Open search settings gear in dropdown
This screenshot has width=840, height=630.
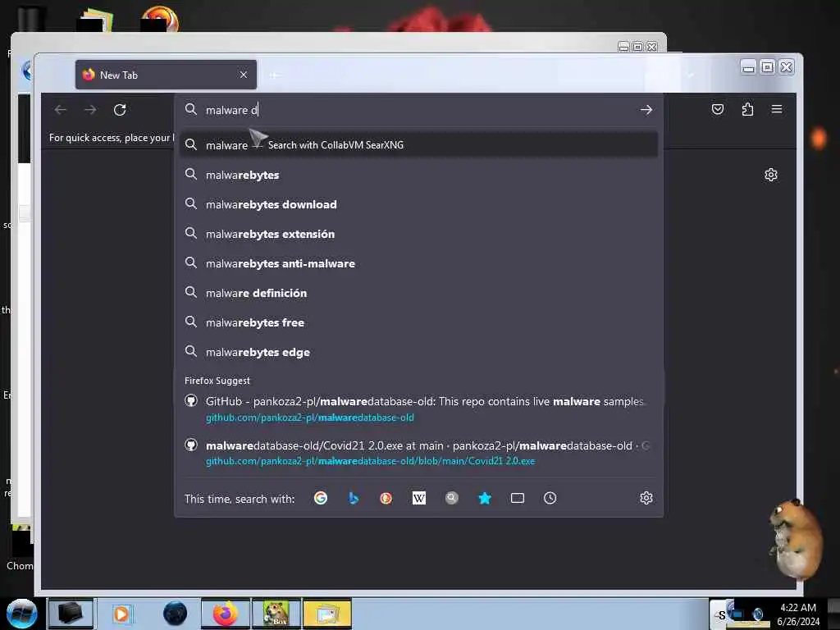pos(646,498)
